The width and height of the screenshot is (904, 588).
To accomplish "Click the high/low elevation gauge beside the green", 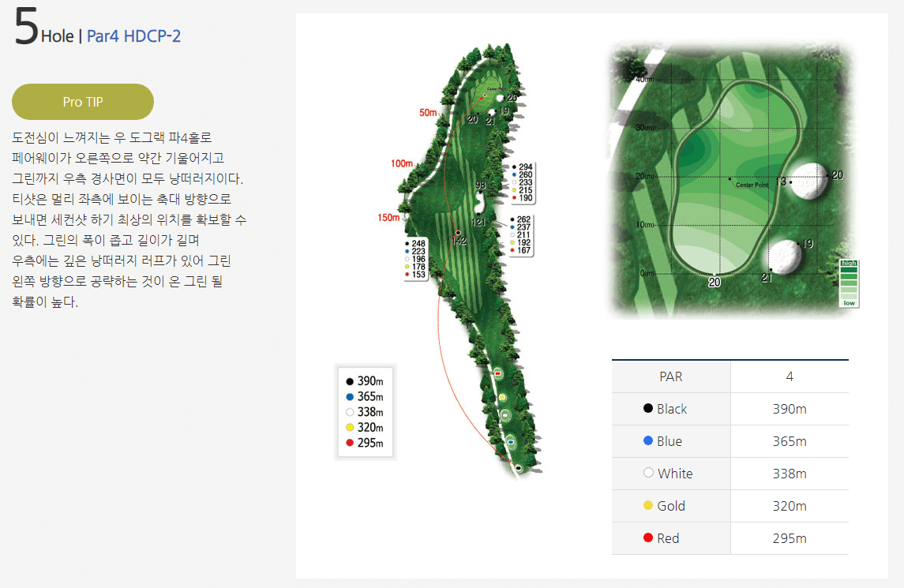I will 848,278.
